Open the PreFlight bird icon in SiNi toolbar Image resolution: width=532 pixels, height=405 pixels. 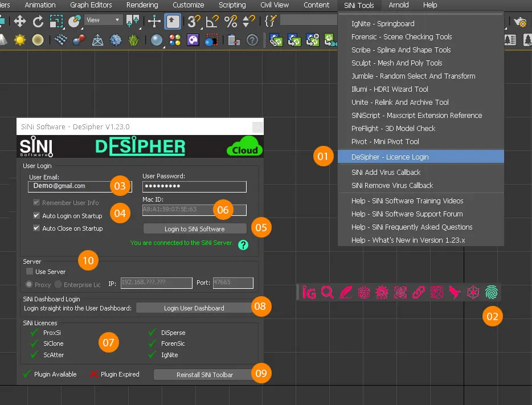[x=455, y=292]
